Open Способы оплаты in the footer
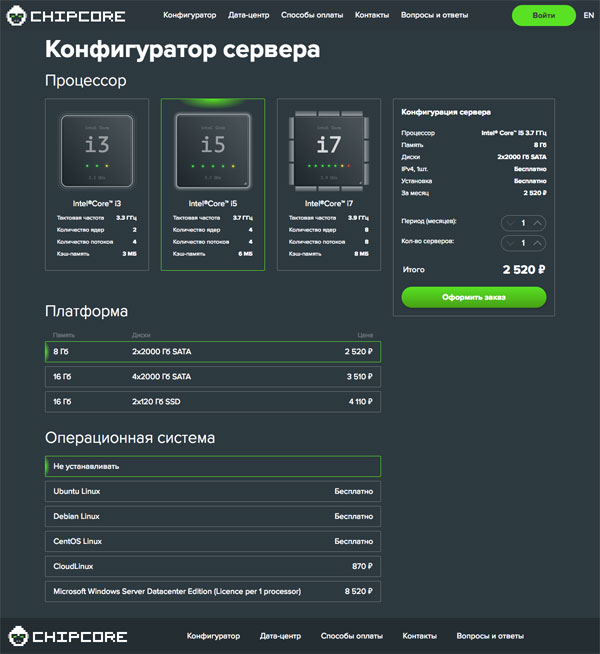This screenshot has width=600, height=654. (351, 636)
